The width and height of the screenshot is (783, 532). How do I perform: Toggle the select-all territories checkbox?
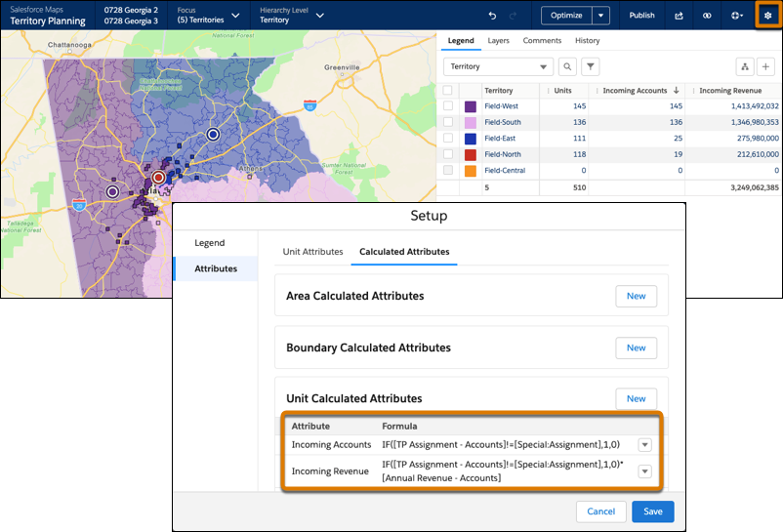(447, 91)
